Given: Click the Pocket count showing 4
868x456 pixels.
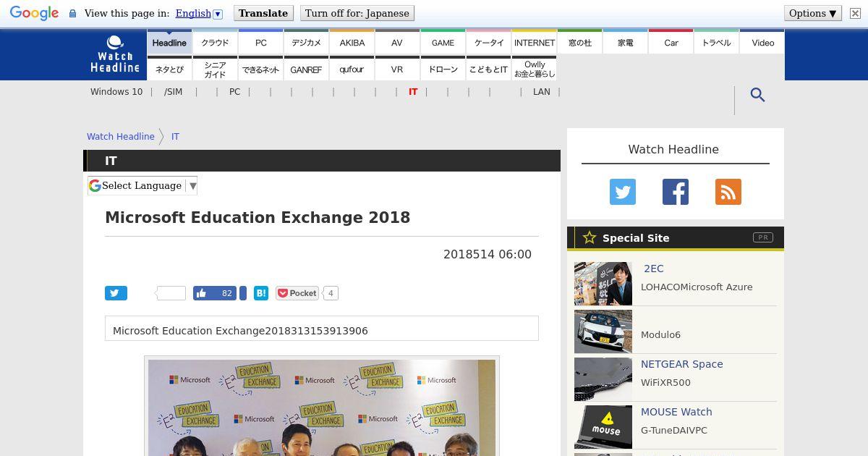Looking at the screenshot, I should (x=331, y=293).
